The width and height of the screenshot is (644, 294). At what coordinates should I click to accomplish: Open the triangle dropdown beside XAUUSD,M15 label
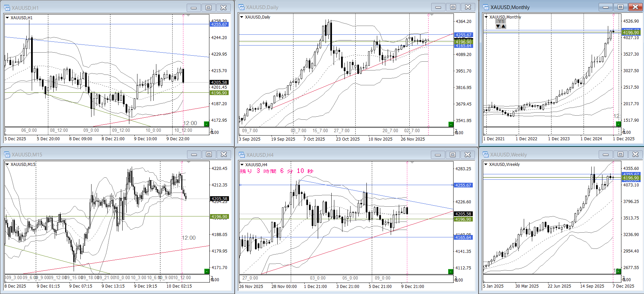tap(7, 164)
